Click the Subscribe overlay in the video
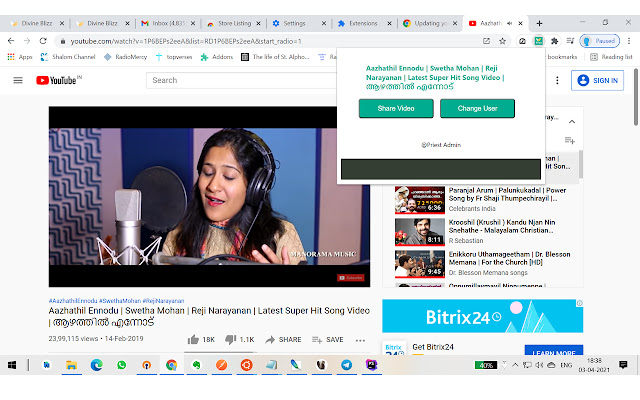 click(351, 278)
